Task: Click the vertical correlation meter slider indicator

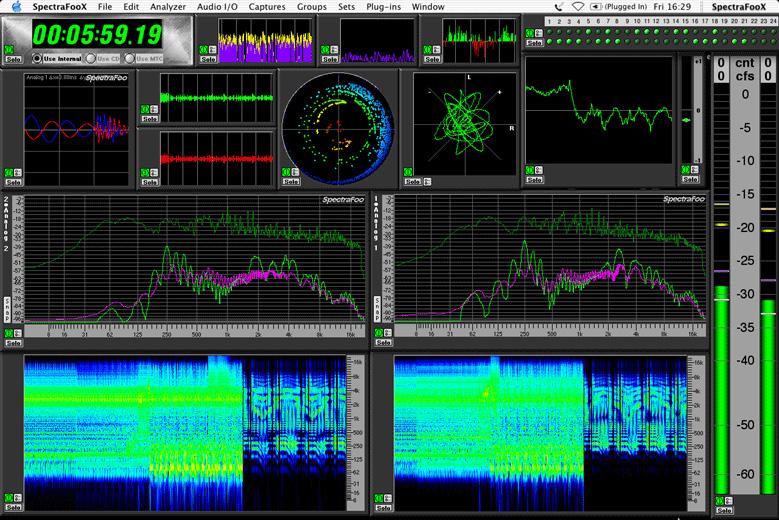Action: click(x=687, y=121)
